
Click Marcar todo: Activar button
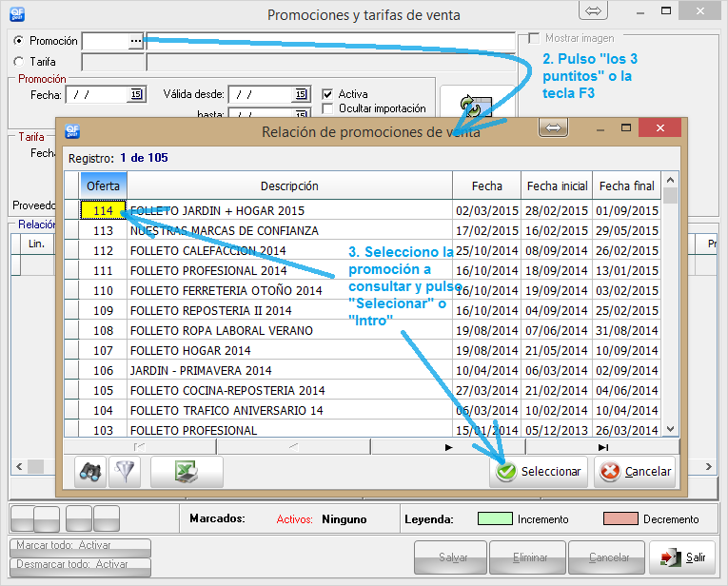[80, 548]
